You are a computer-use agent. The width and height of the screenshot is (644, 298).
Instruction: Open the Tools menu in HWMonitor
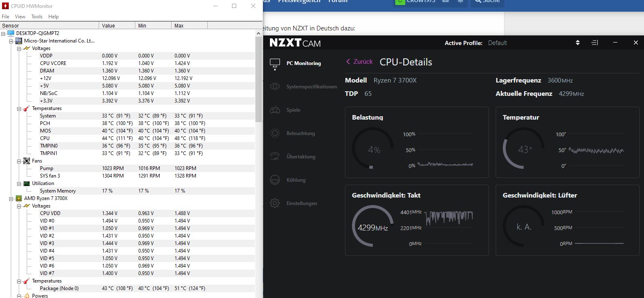37,17
